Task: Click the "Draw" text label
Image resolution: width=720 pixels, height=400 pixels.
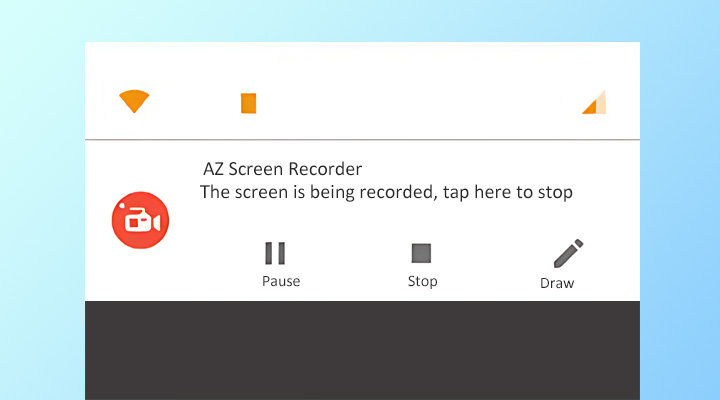Action: coord(557,283)
